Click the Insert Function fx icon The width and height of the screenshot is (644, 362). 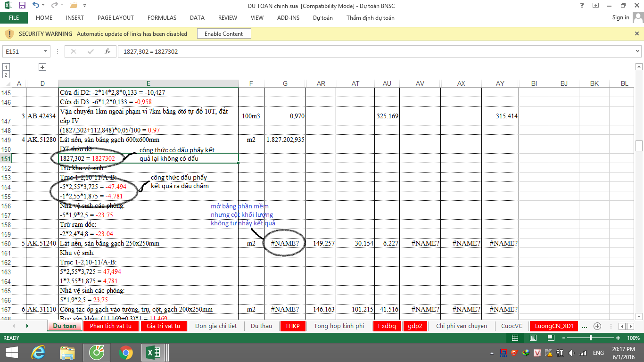107,51
